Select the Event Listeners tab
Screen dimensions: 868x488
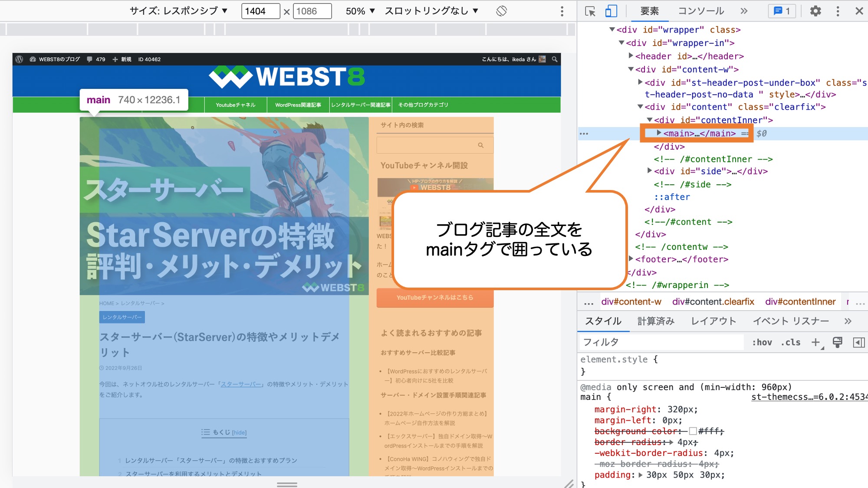(791, 321)
